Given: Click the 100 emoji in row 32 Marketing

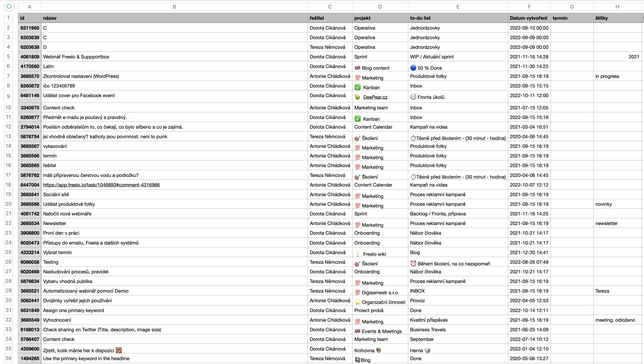Looking at the screenshot, I should tap(358, 321).
